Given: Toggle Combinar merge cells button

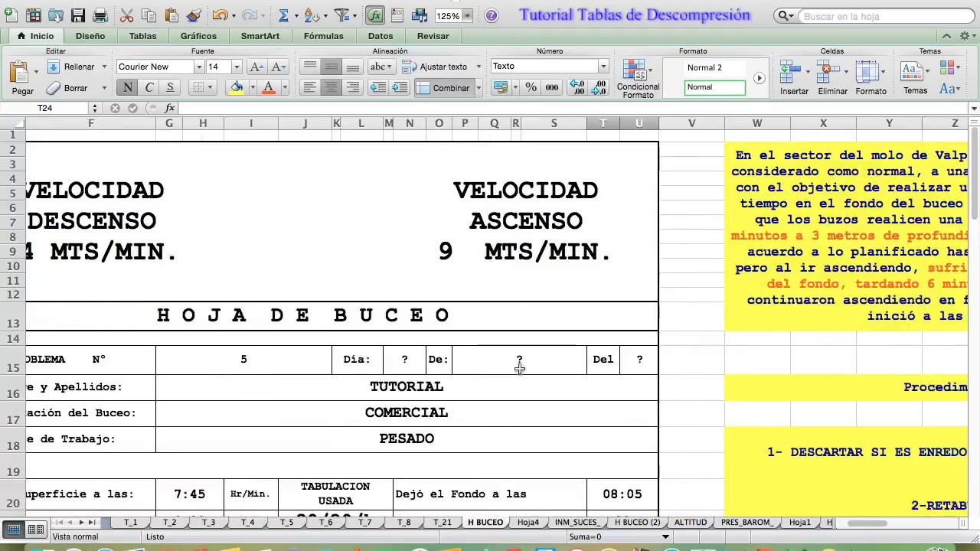Looking at the screenshot, I should point(444,88).
